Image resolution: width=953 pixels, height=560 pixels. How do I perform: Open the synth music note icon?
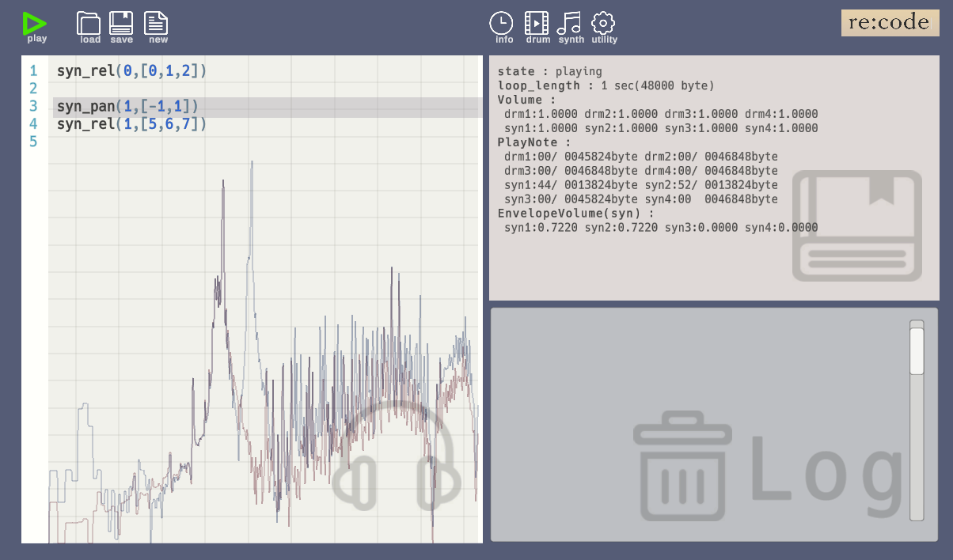pyautogui.click(x=570, y=27)
